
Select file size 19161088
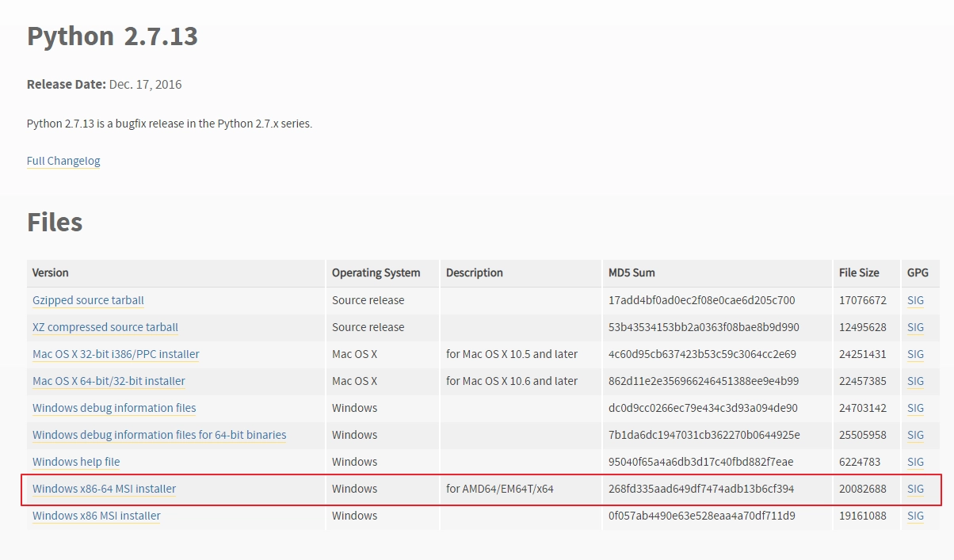pos(863,516)
